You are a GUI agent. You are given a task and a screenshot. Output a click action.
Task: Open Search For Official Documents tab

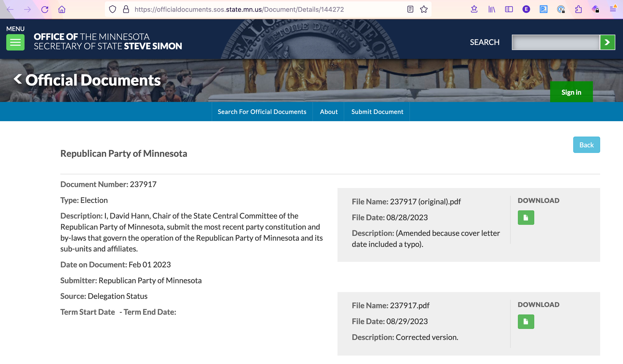click(262, 112)
